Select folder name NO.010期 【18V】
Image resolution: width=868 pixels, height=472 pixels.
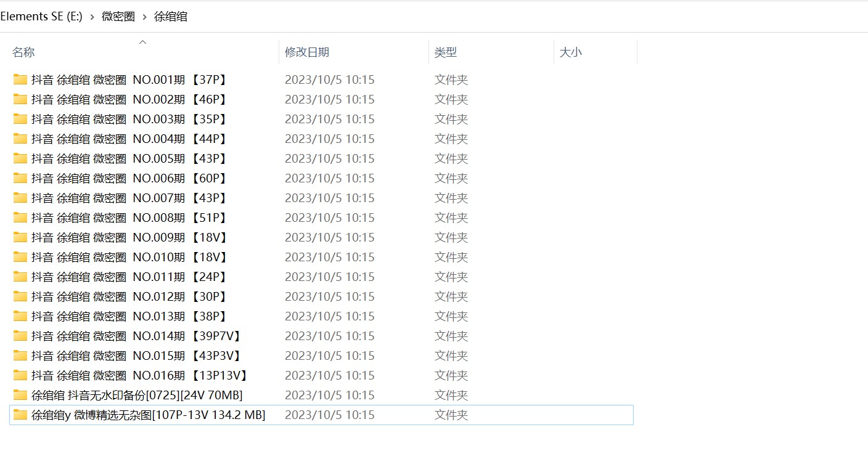[129, 257]
